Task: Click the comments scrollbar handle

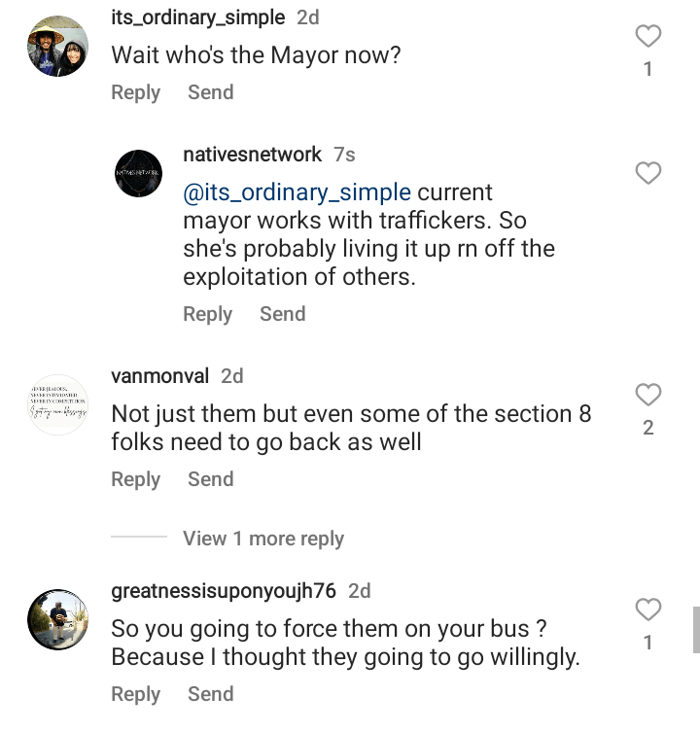Action: point(695,630)
